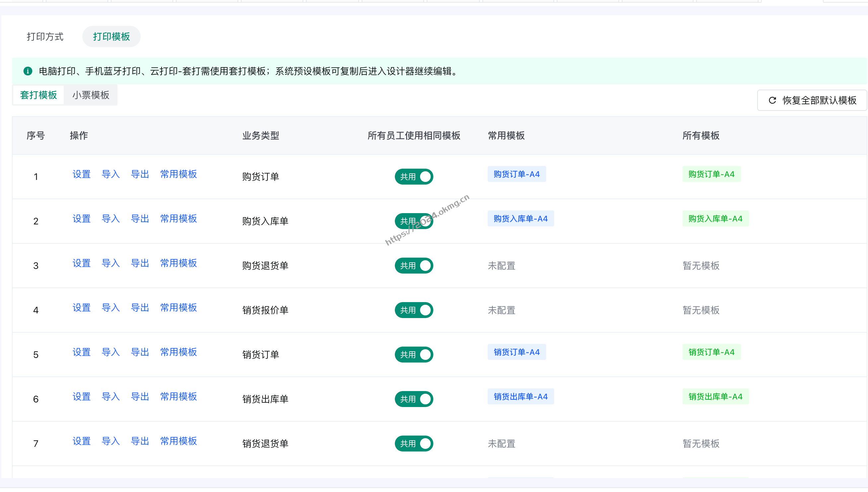The image size is (868, 492).
Task: Click 设置 in 销货出库单 row
Action: click(x=81, y=397)
